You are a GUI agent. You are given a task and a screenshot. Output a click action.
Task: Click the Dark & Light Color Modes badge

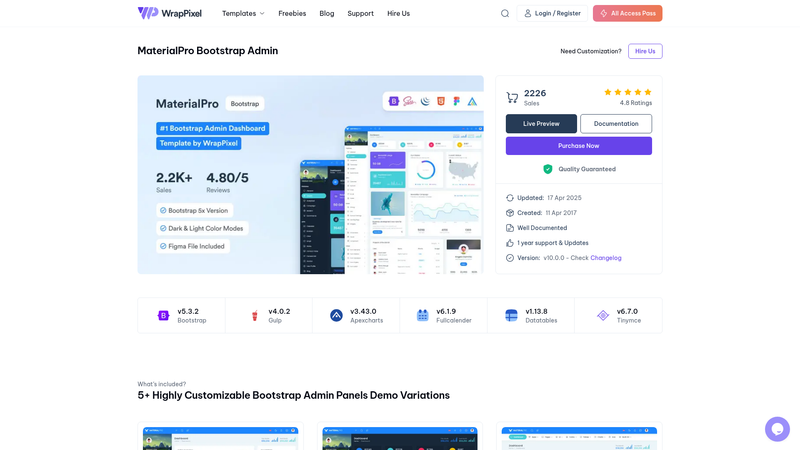pyautogui.click(x=202, y=228)
